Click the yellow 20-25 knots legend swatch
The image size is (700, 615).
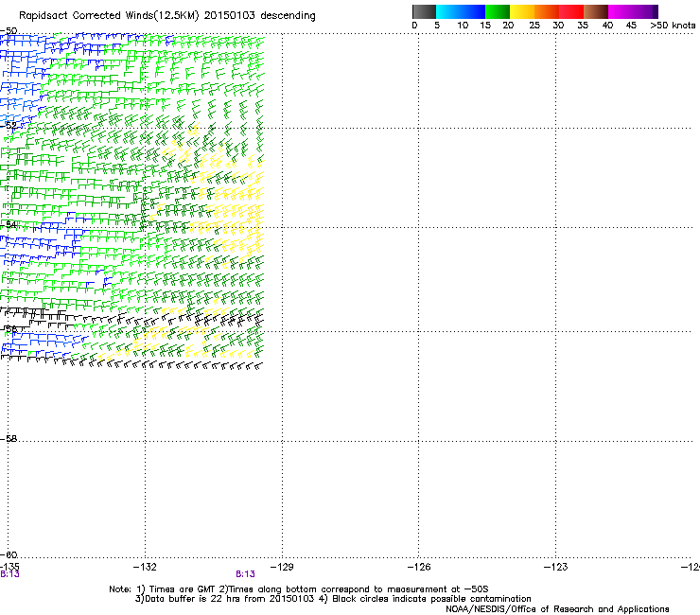522,11
